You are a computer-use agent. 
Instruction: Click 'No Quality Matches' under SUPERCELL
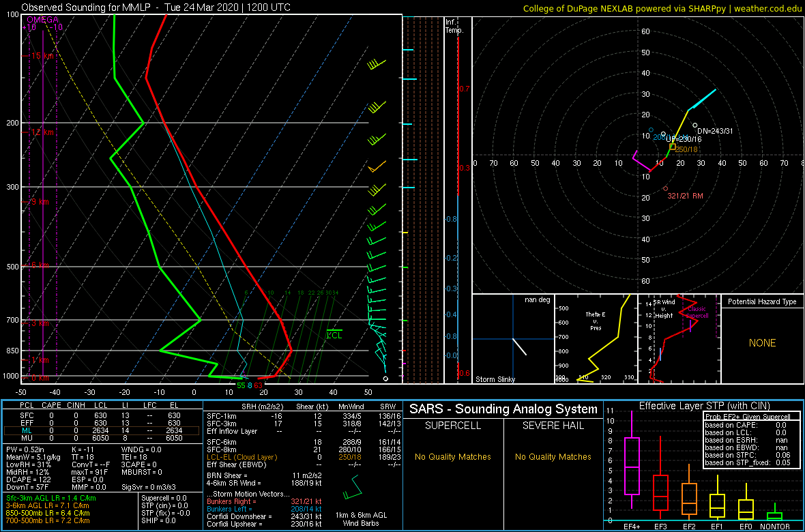pos(453,456)
